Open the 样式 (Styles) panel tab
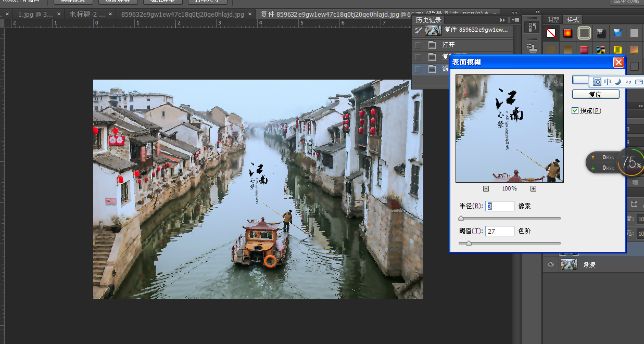The height and width of the screenshot is (344, 644). pyautogui.click(x=573, y=19)
